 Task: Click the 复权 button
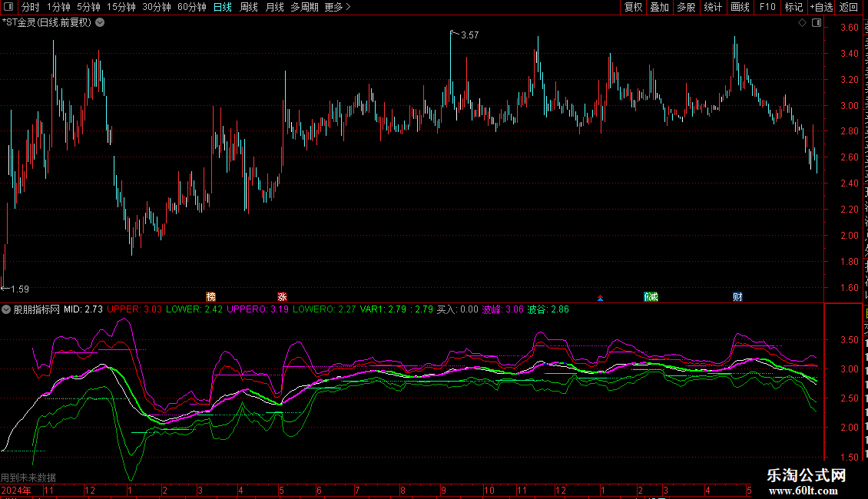(x=633, y=7)
